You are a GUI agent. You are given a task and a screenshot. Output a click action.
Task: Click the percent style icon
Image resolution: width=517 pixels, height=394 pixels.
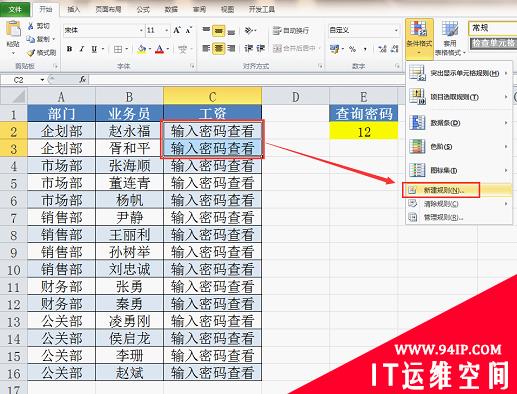(x=352, y=49)
